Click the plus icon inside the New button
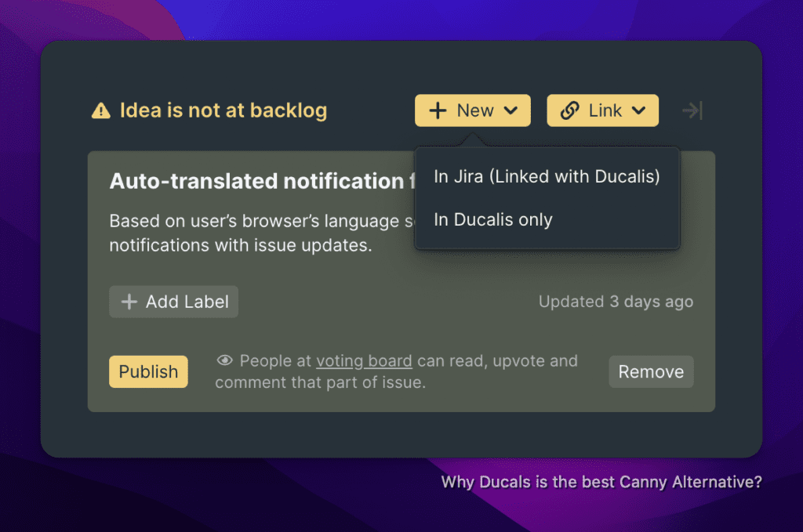Viewport: 803px width, 532px height. 438,110
